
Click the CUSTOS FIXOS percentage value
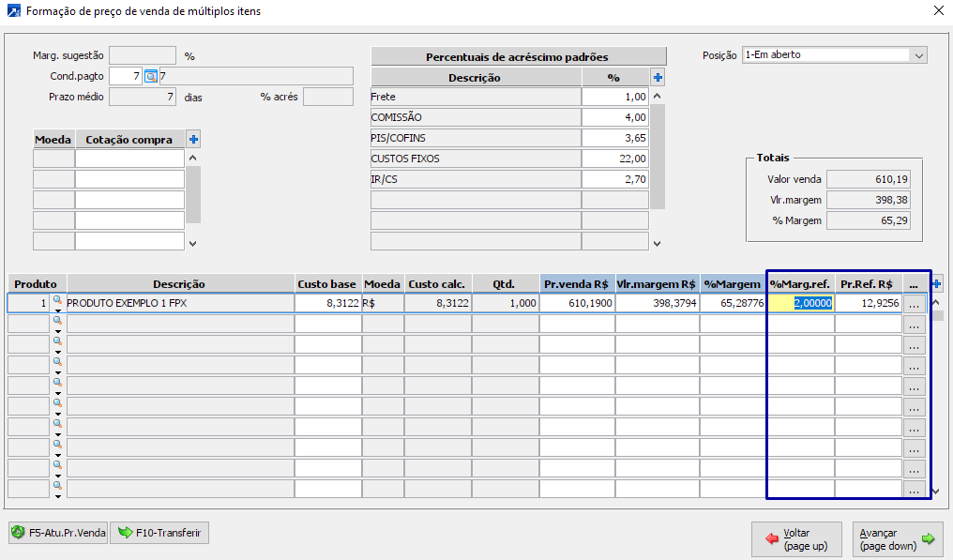pyautogui.click(x=614, y=159)
